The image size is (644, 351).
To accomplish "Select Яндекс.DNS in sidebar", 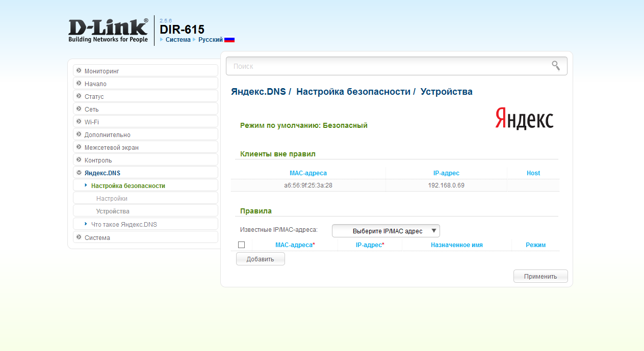I will [146, 173].
